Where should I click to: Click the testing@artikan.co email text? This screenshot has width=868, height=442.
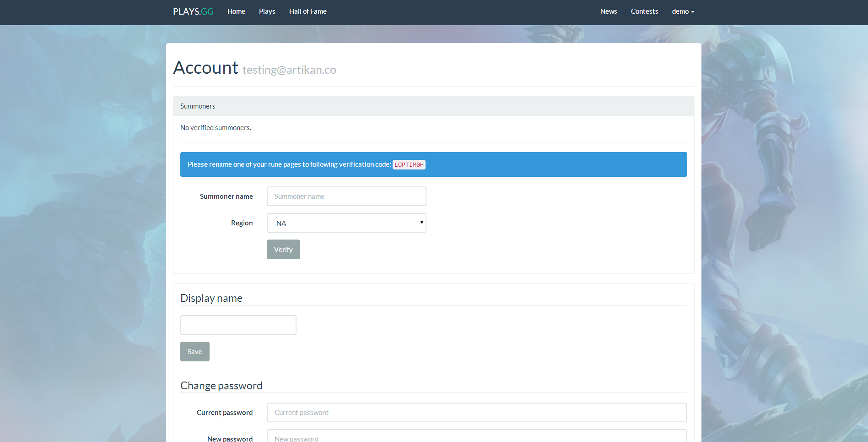click(x=289, y=70)
